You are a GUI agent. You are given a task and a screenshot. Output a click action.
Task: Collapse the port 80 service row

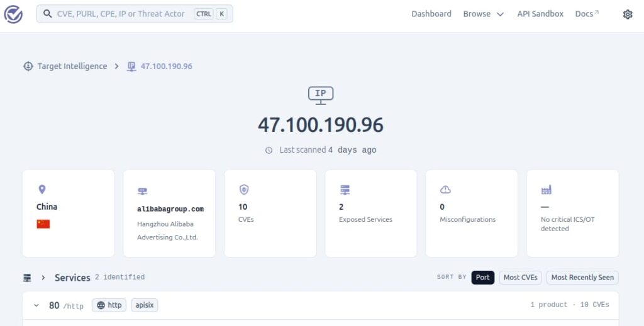tap(36, 305)
